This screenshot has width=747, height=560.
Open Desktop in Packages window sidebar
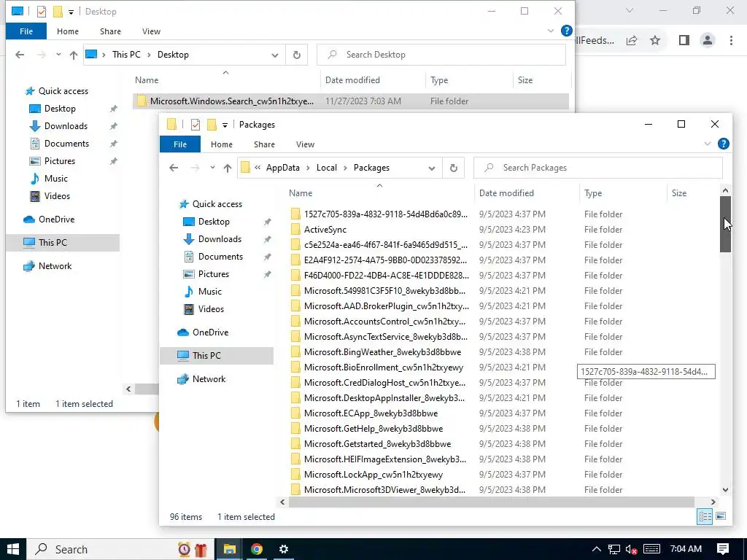click(214, 222)
